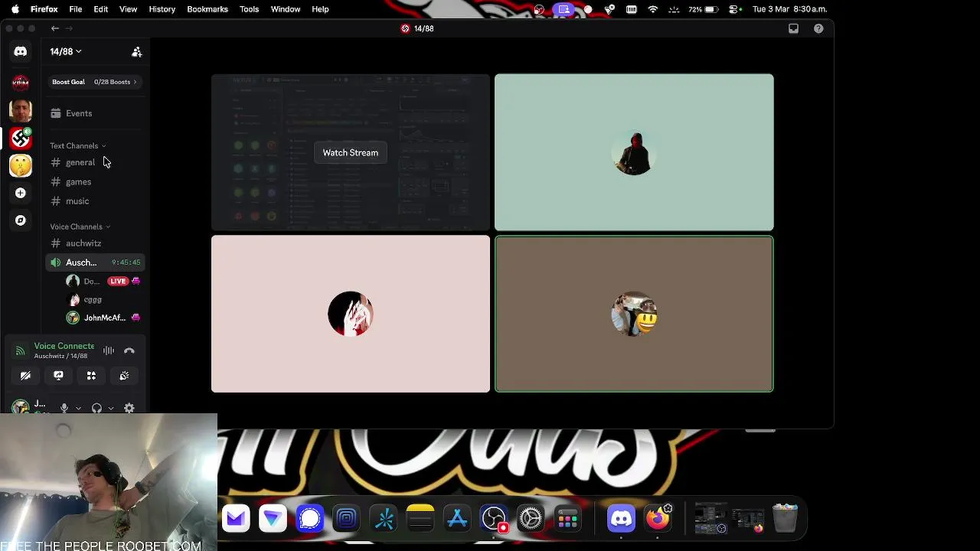Share your screen button in voice panel
The image size is (980, 551).
pyautogui.click(x=58, y=376)
